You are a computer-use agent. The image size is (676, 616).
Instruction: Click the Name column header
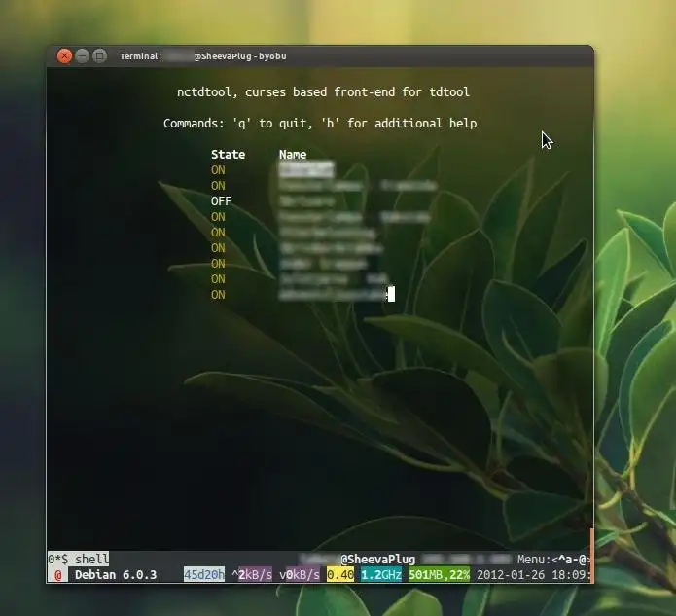point(293,155)
